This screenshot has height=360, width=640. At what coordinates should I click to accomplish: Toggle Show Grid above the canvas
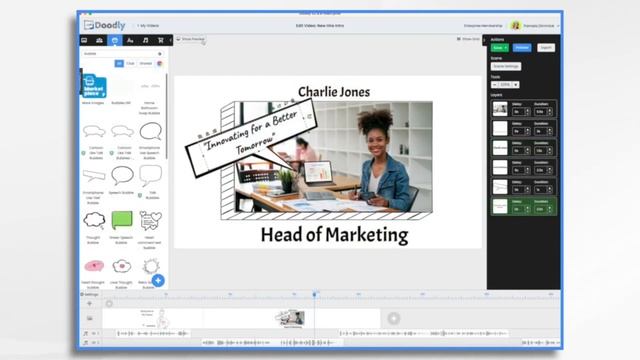click(x=468, y=39)
